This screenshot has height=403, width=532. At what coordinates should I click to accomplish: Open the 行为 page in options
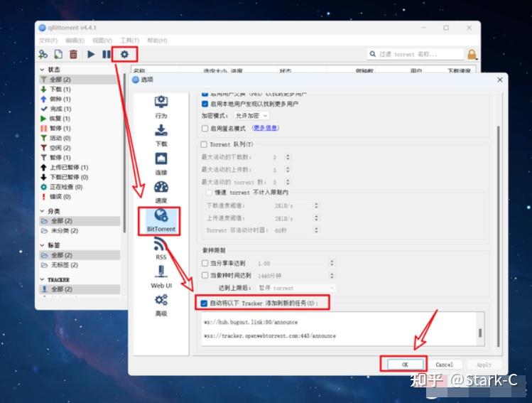coord(161,107)
